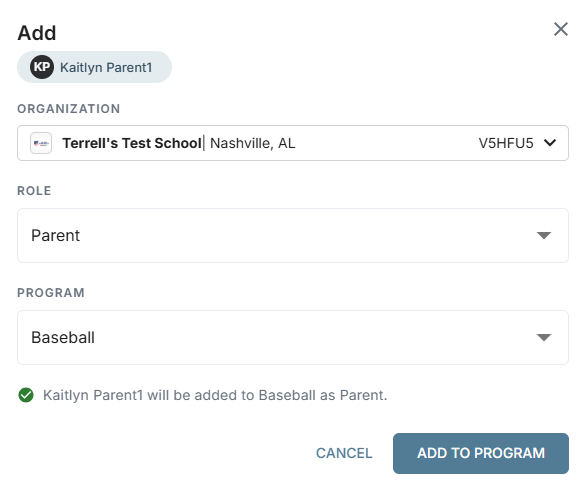Click the Program dropdown arrow icon
This screenshot has height=488, width=587.
tap(544, 337)
